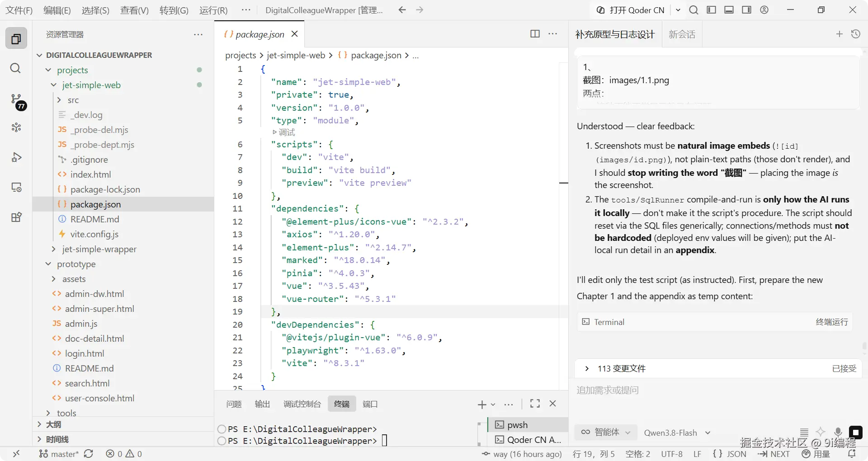Open the account profile icon in title bar
Image resolution: width=868 pixels, height=461 pixels.
(x=764, y=10)
